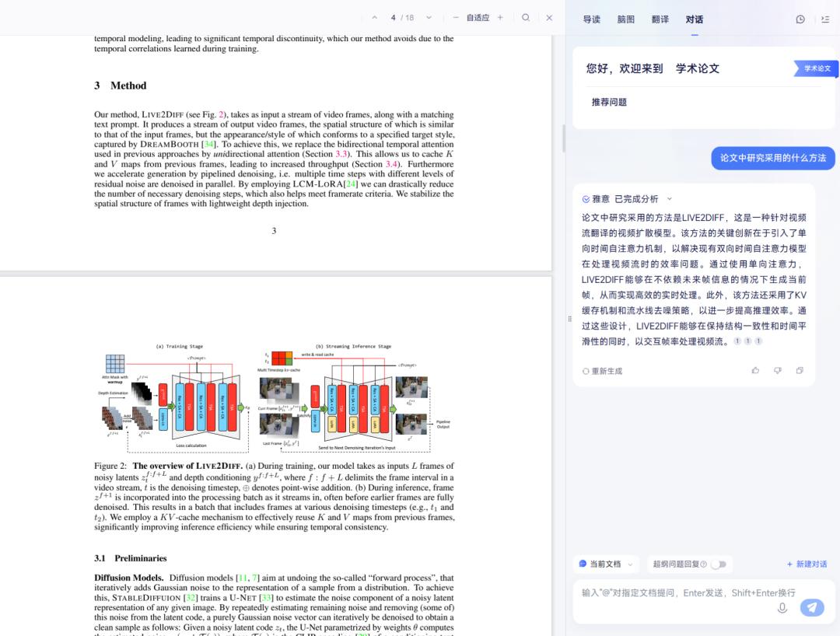Screen dimensions: 840x636
Task: Go to previous page with up arrow
Action: 374,18
